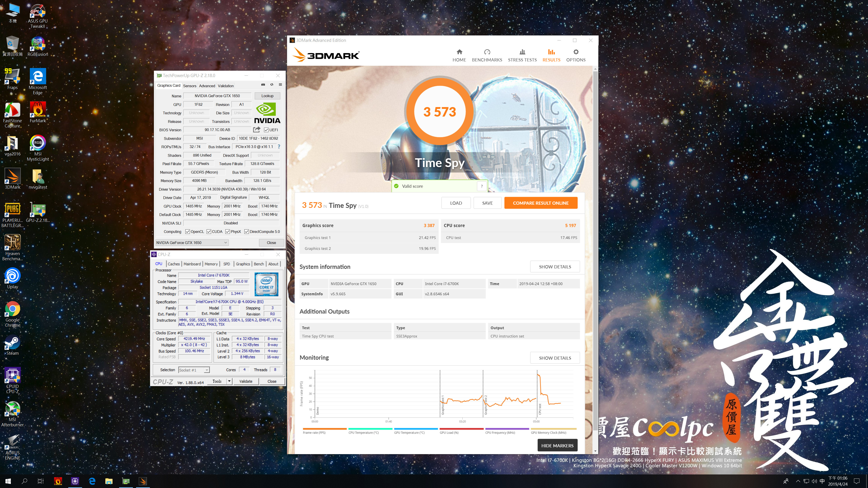Open AORUS ENGINE desktop shortcut
Viewport: 868px width, 488px height.
click(12, 447)
